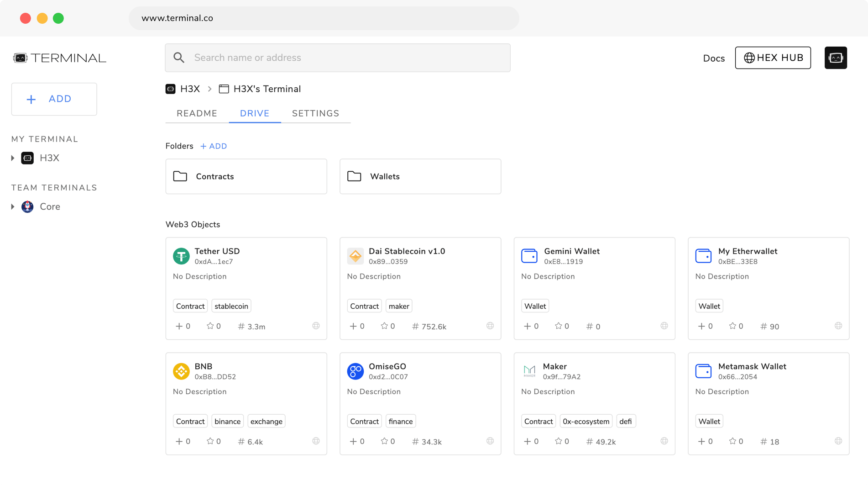Open the SETTINGS tab

click(x=315, y=113)
